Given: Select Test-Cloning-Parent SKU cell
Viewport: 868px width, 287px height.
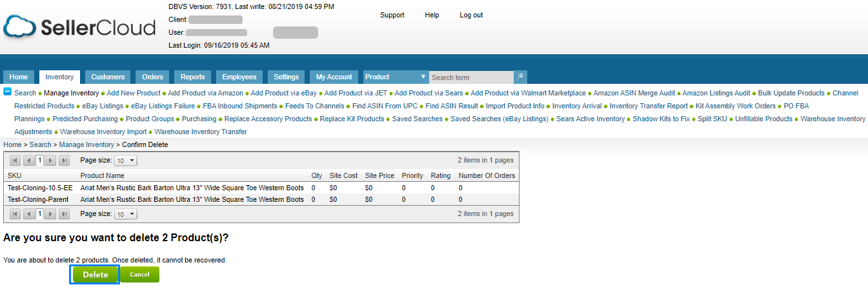Looking at the screenshot, I should click(37, 199).
